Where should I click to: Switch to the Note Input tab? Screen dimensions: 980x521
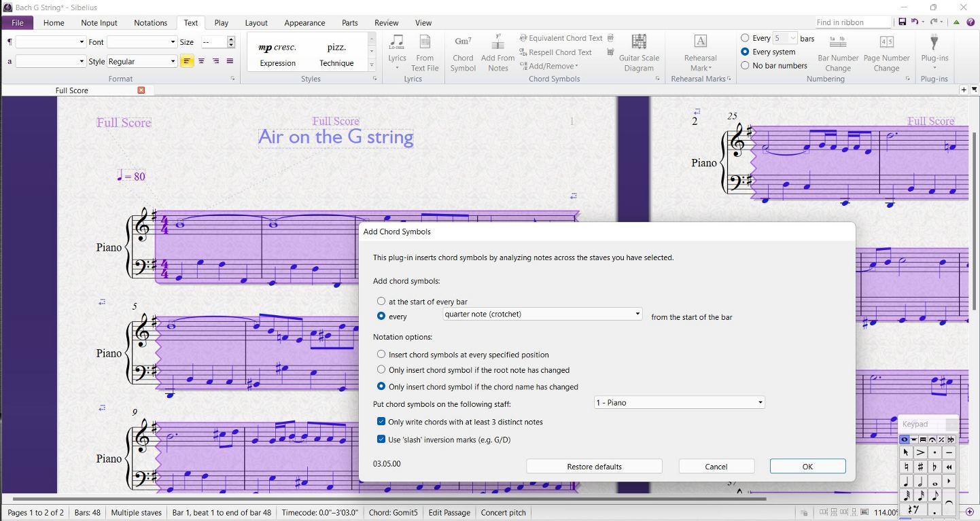tap(99, 22)
